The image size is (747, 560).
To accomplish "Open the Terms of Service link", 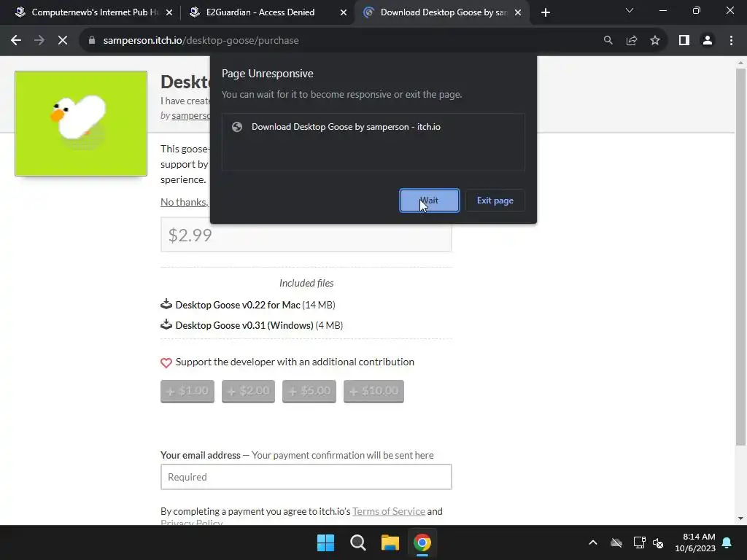I will pos(389,511).
